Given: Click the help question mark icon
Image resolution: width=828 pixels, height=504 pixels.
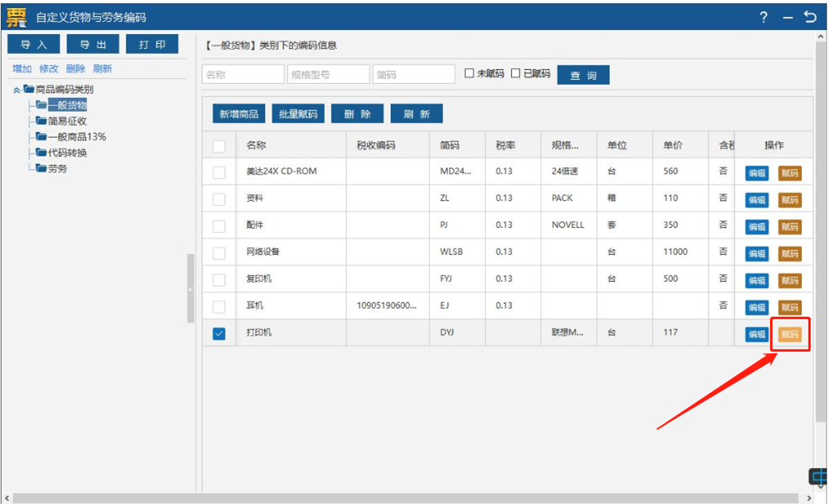Looking at the screenshot, I should pyautogui.click(x=764, y=17).
